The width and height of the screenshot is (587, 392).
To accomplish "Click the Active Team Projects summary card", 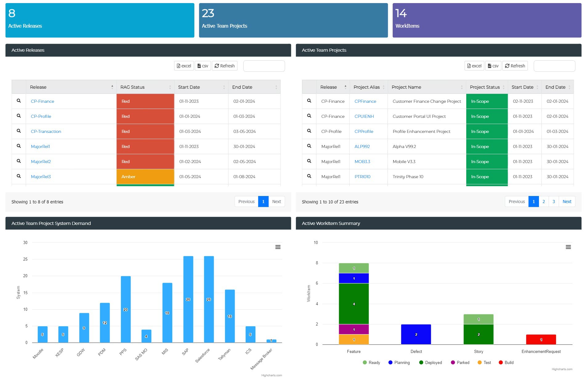I will click(293, 20).
